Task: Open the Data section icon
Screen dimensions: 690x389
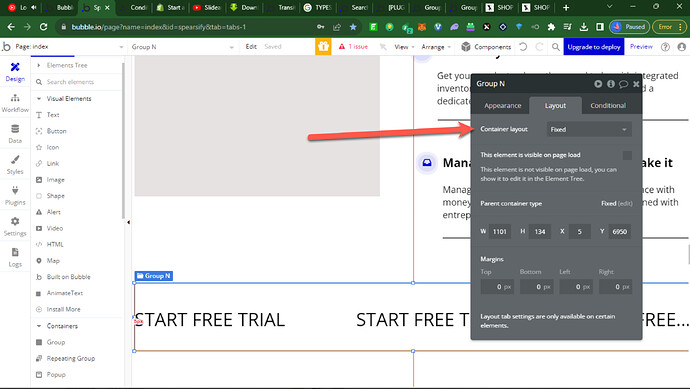Action: (x=15, y=129)
